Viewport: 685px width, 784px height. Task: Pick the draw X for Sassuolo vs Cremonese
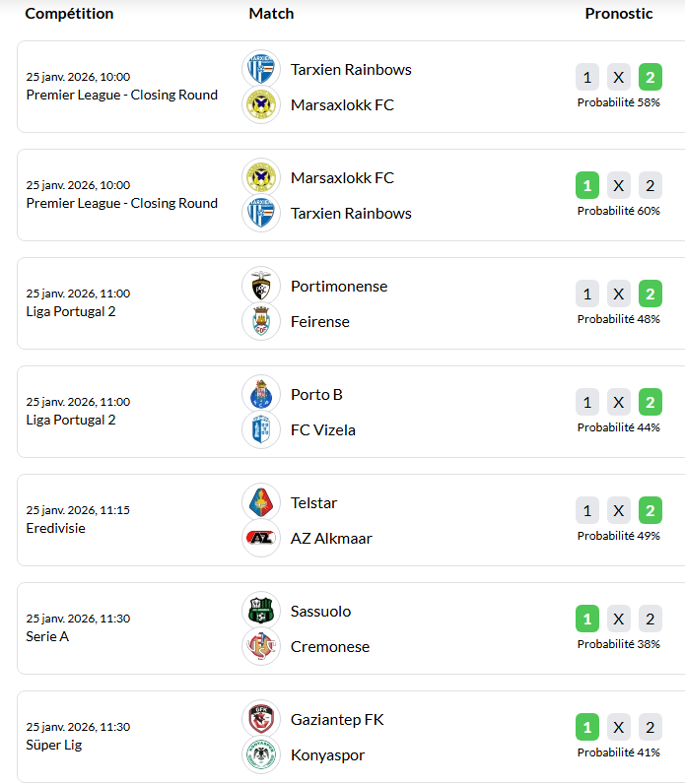[619, 619]
